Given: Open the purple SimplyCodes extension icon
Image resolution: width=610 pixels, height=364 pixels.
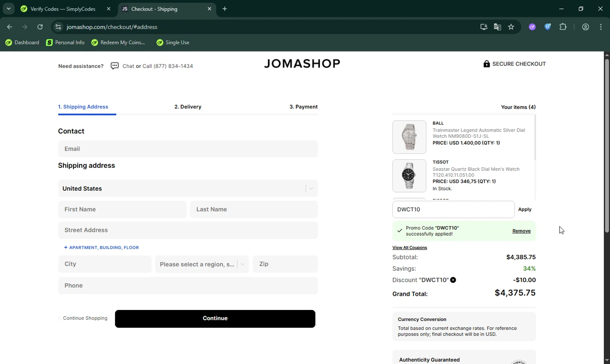Looking at the screenshot, I should [532, 27].
